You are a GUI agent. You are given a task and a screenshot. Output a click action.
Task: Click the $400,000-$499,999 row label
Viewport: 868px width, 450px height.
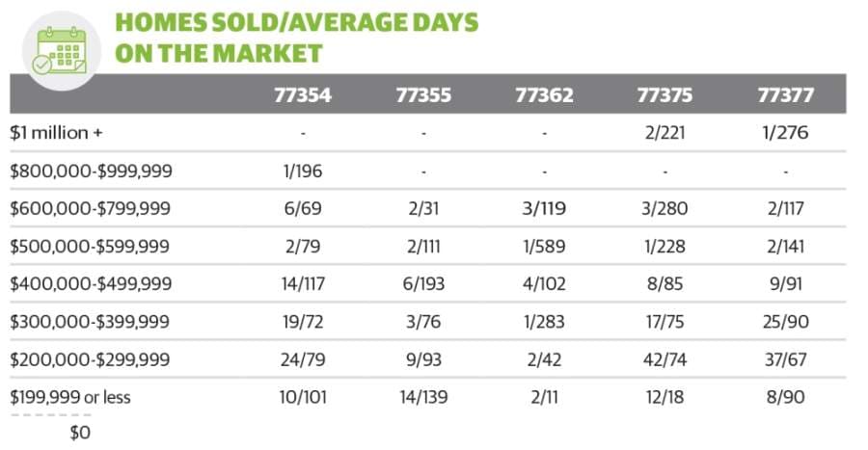pos(91,283)
